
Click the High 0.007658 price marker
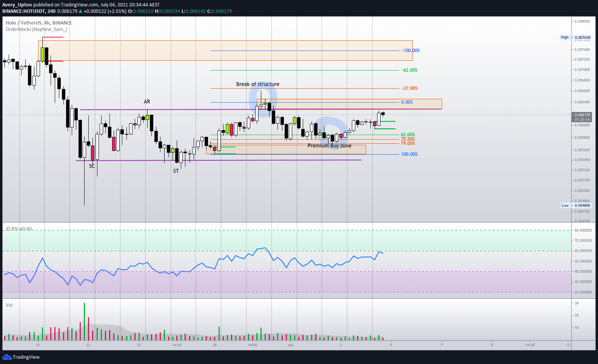576,37
